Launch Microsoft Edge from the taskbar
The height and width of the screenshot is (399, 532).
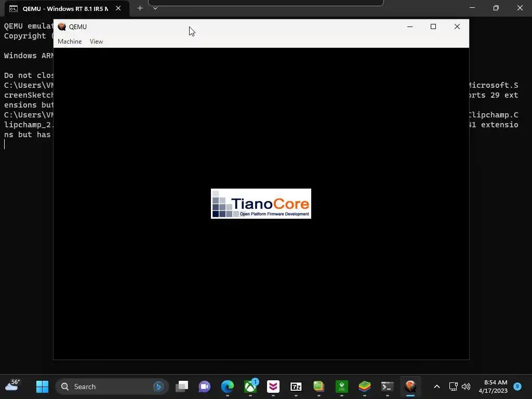228,387
